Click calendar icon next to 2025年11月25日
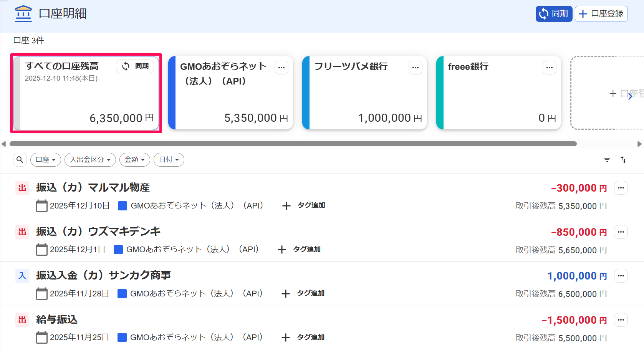 pyautogui.click(x=42, y=337)
